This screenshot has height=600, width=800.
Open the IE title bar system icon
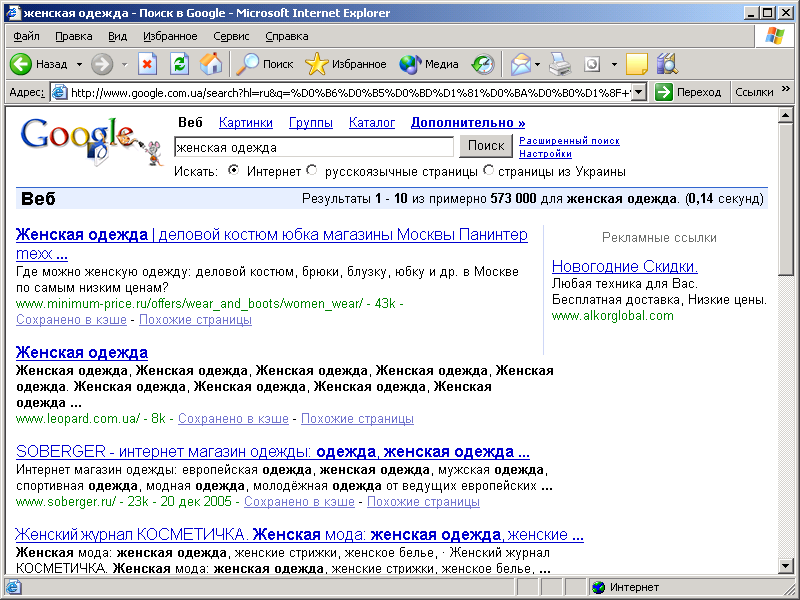pyautogui.click(x=12, y=12)
